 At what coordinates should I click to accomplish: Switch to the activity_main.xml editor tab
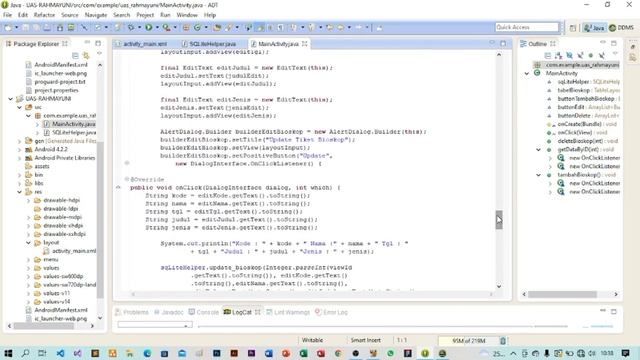pyautogui.click(x=141, y=44)
